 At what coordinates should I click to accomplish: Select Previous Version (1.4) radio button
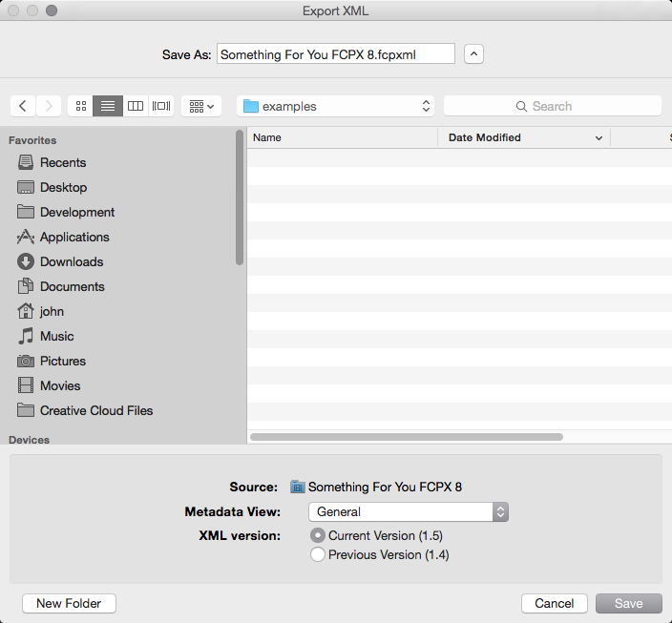[318, 554]
